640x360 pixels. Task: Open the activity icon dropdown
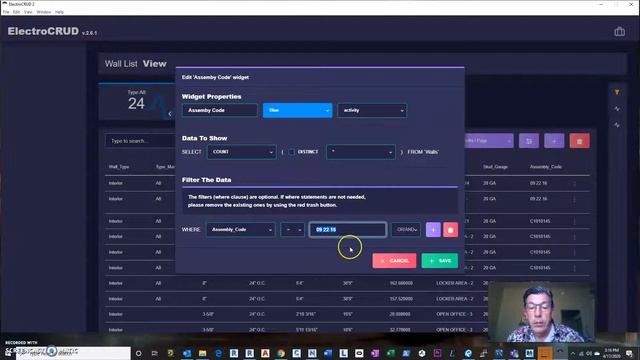pos(372,110)
